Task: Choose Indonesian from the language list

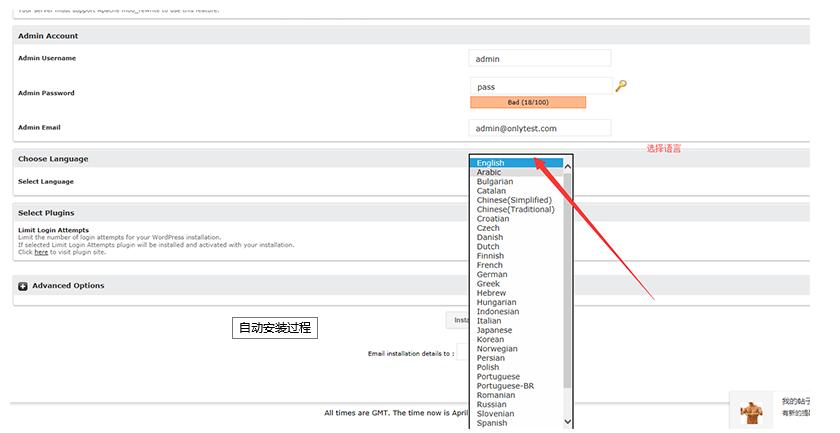Action: (516, 311)
